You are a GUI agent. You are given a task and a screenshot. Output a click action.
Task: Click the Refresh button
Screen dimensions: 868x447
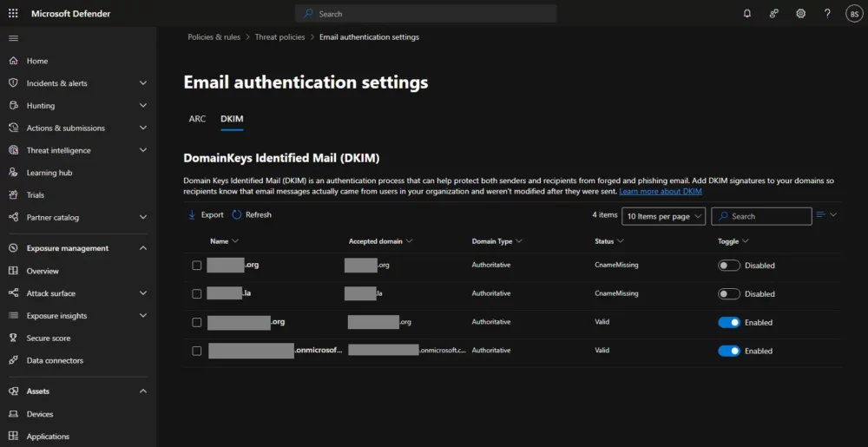252,214
